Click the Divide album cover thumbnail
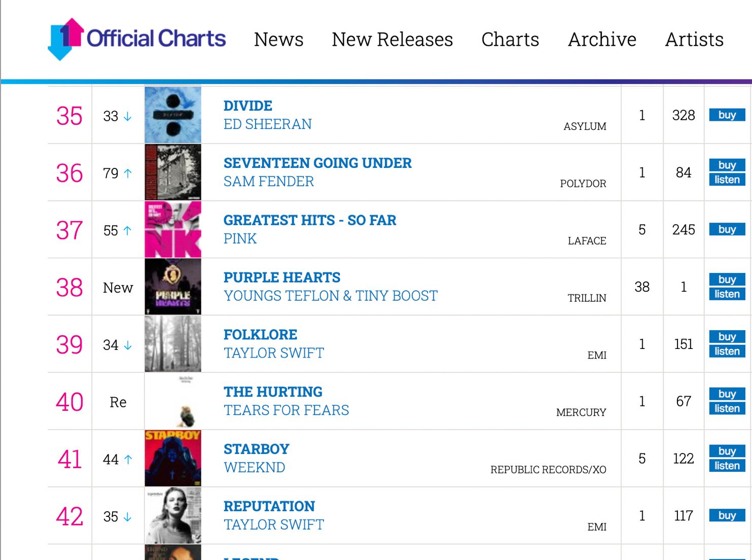 tap(173, 115)
